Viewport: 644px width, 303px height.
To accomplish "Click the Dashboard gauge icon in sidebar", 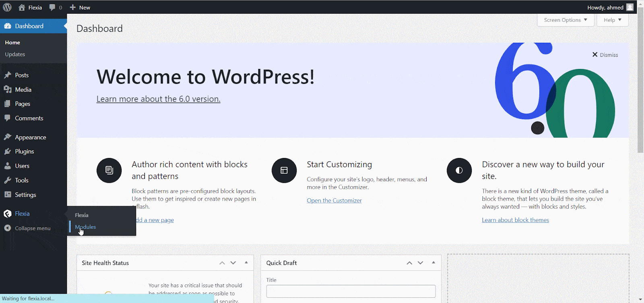I will pos(8,26).
